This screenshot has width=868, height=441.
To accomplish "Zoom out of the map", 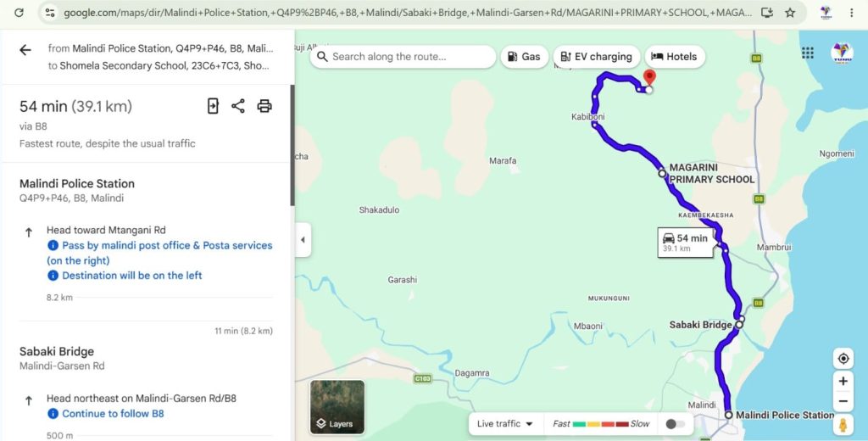I will click(843, 401).
